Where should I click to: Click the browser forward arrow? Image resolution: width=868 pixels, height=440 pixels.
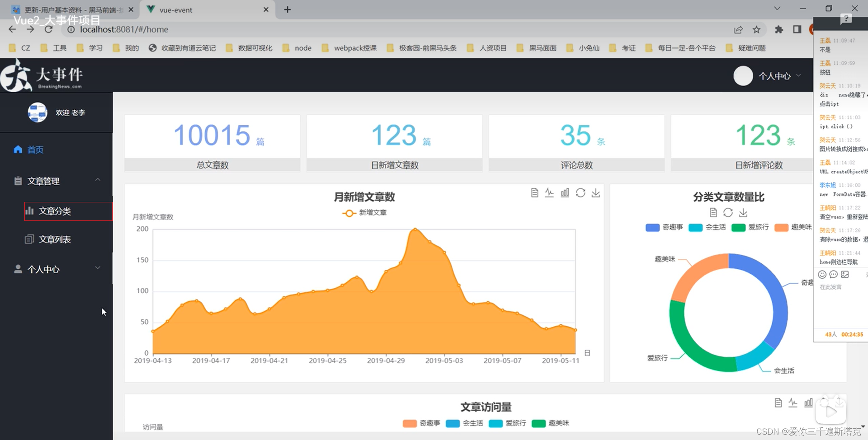point(30,29)
